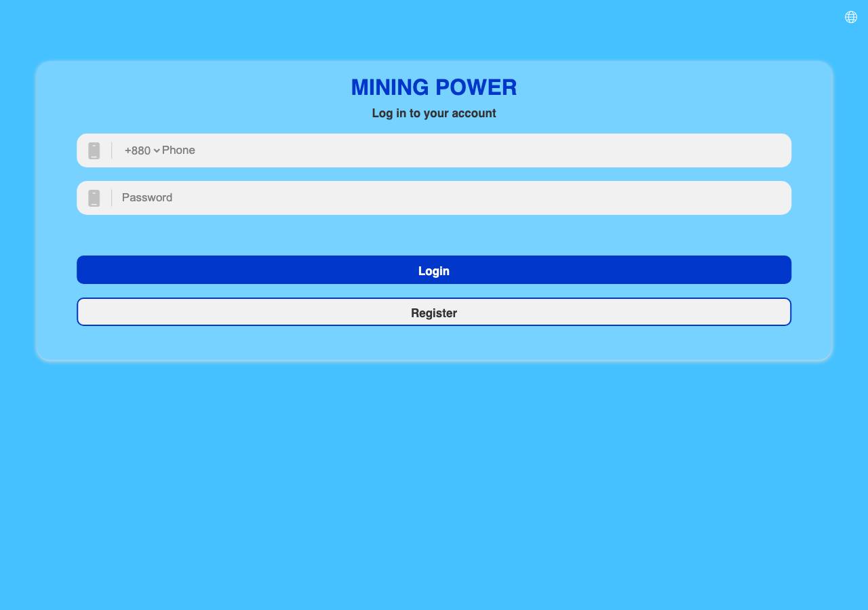Focus the Password input field

pos(452,198)
